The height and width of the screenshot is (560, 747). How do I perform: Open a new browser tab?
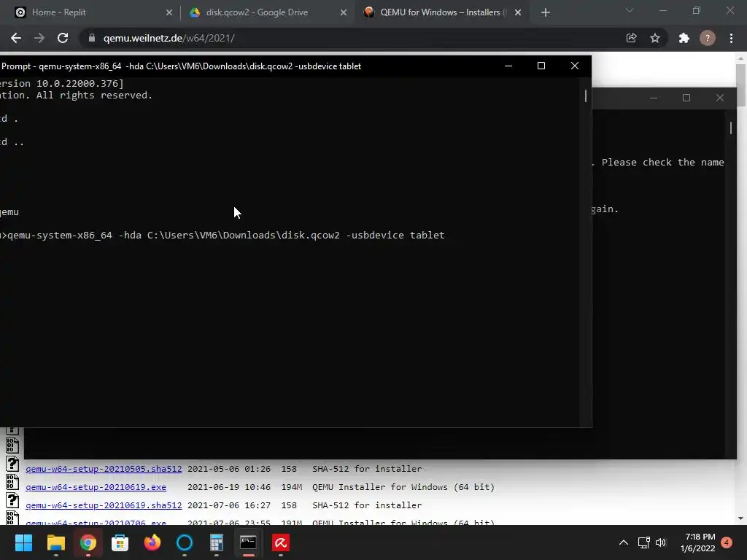point(546,13)
